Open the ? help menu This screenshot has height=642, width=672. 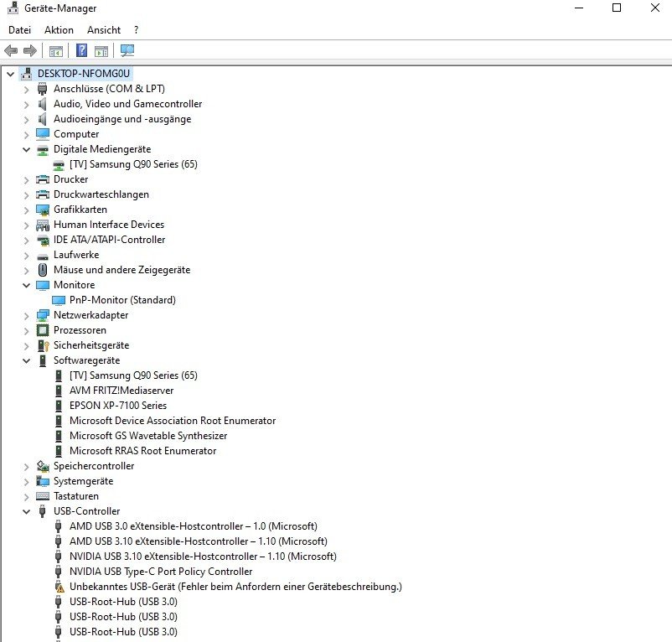pos(137,30)
